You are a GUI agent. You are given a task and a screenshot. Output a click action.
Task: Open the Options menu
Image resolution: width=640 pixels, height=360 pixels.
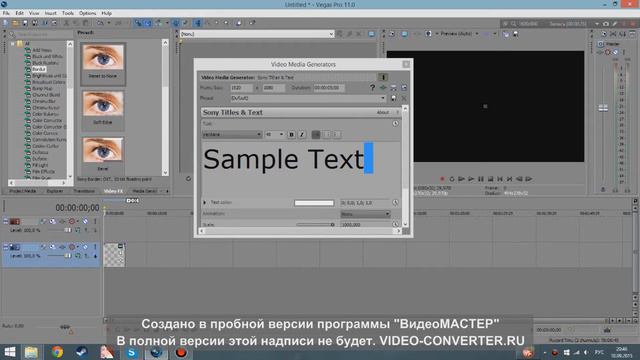coord(87,13)
